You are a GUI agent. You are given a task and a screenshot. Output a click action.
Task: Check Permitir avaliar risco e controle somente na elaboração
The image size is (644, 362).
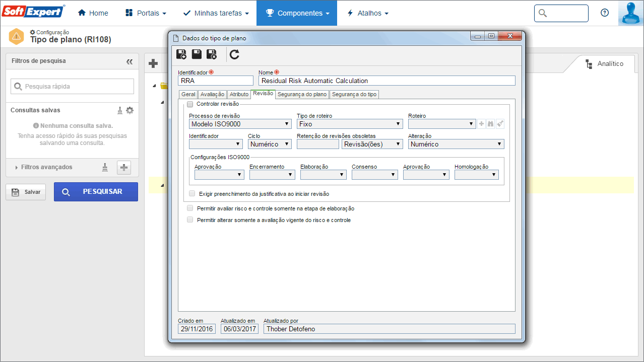point(190,208)
